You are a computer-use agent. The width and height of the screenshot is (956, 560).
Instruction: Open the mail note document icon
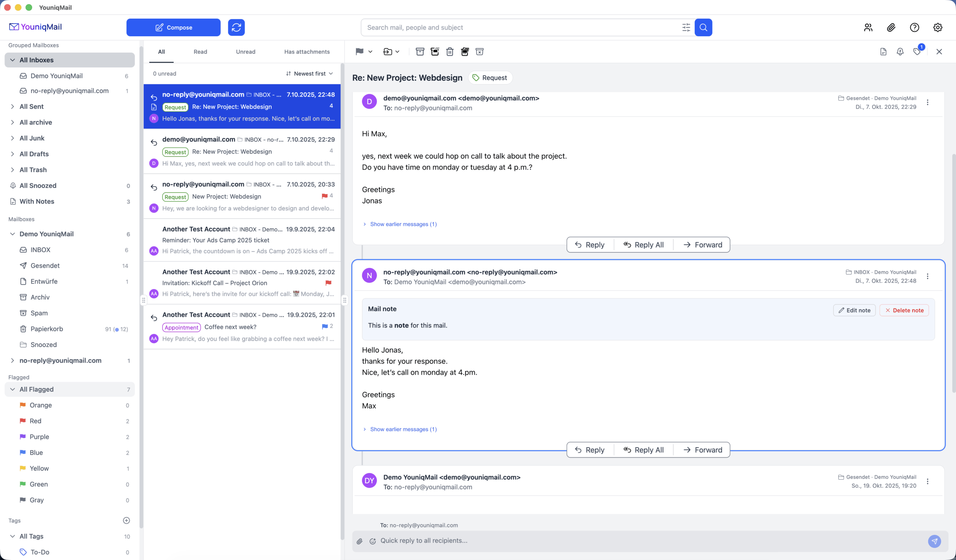883,52
